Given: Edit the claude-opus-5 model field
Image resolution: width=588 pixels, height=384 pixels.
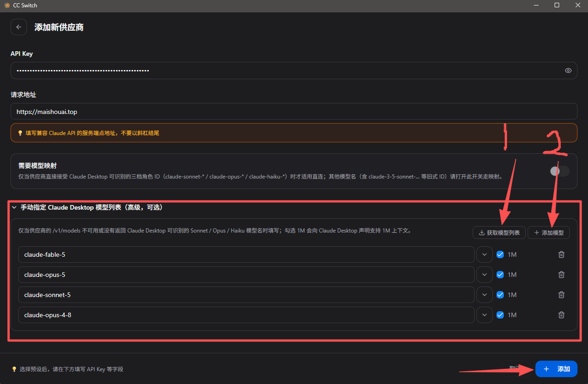Looking at the screenshot, I should point(246,275).
